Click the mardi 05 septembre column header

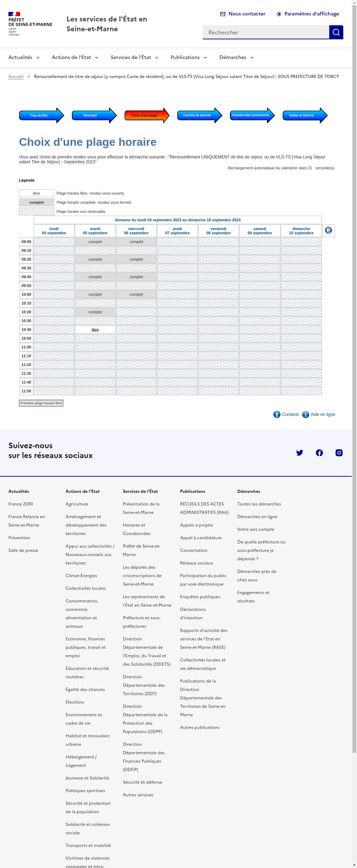95,231
